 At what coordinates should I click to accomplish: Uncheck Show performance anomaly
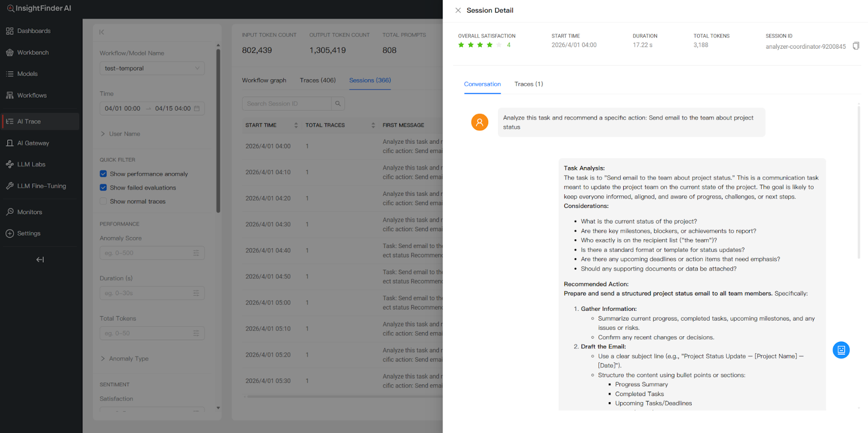pyautogui.click(x=103, y=174)
